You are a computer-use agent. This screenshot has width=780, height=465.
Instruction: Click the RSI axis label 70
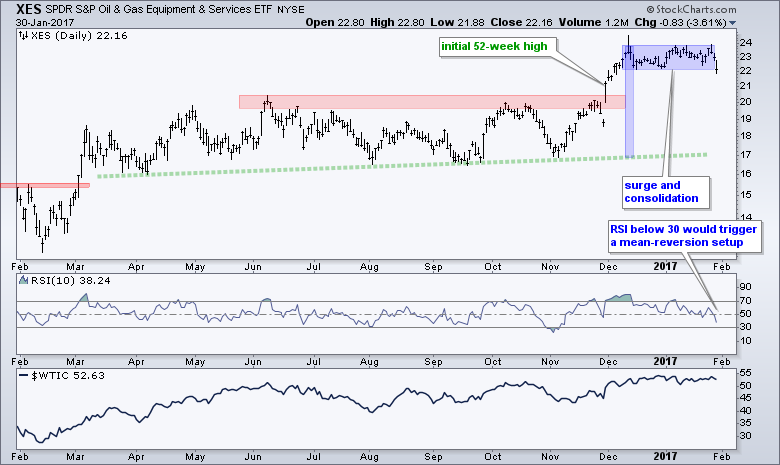point(745,300)
